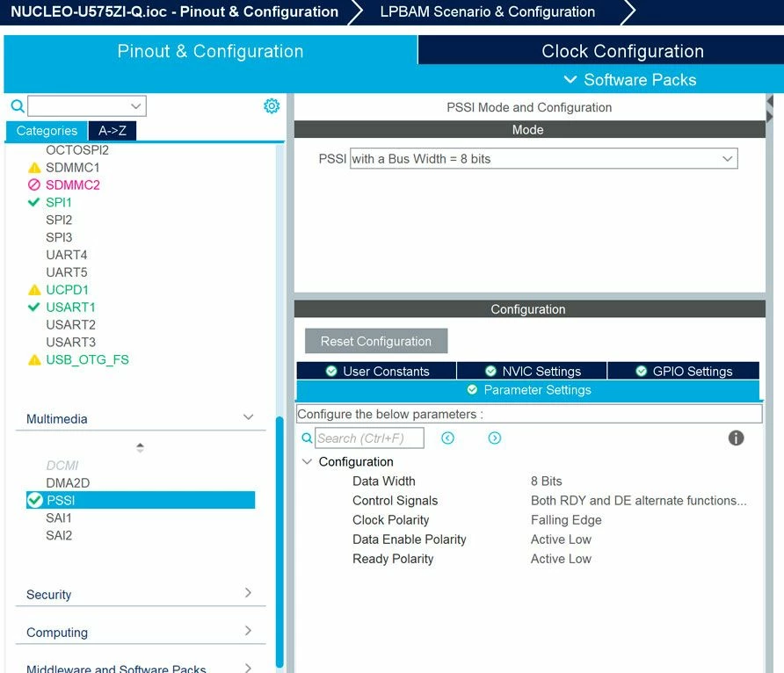This screenshot has width=784, height=673.
Task: Click the Reset Configuration button
Action: [376, 341]
